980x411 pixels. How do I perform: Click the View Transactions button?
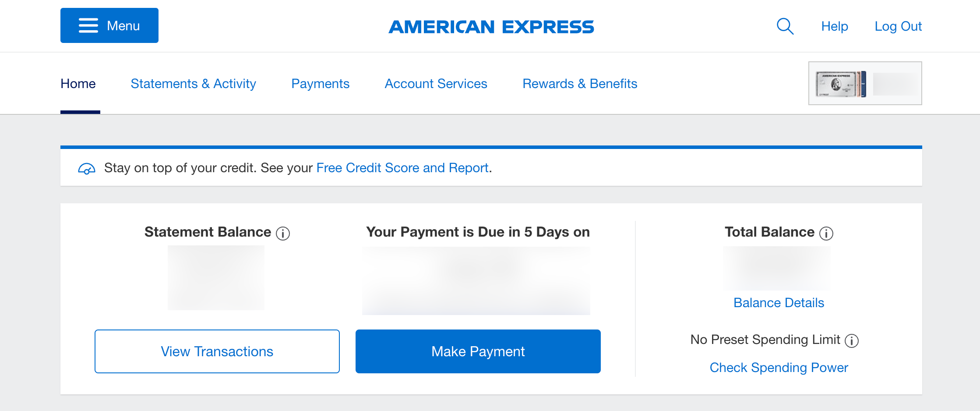pos(217,351)
